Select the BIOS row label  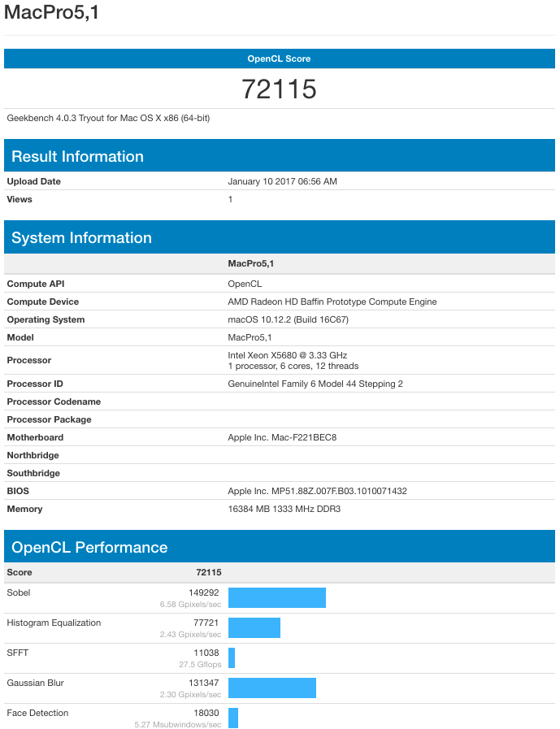pos(18,491)
